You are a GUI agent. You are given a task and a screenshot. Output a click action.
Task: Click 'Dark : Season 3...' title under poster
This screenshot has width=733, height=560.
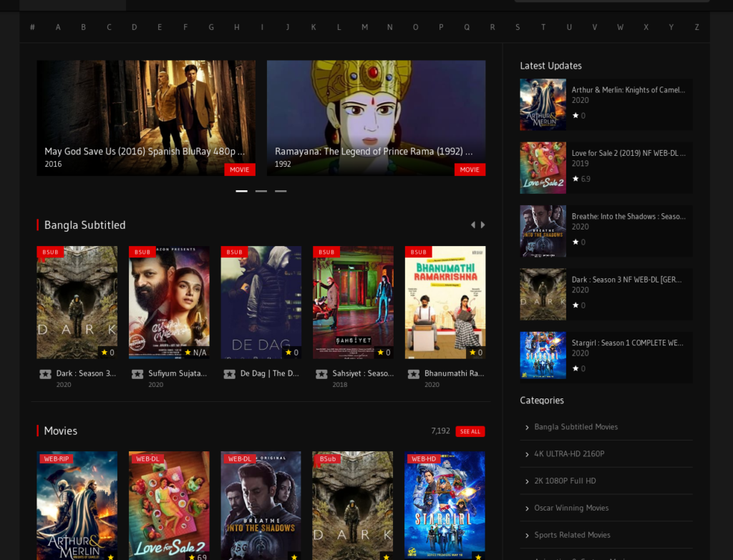86,373
